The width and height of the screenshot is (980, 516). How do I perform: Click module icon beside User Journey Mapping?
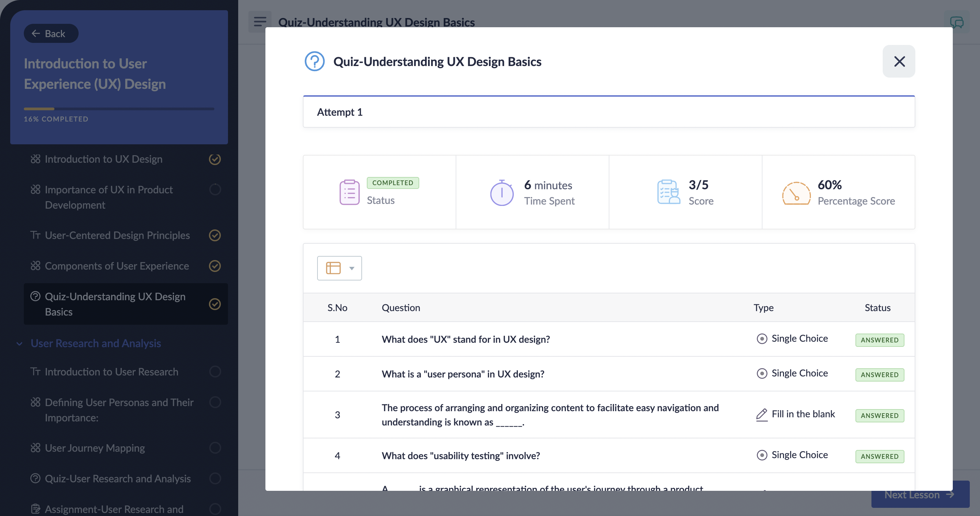pos(35,448)
